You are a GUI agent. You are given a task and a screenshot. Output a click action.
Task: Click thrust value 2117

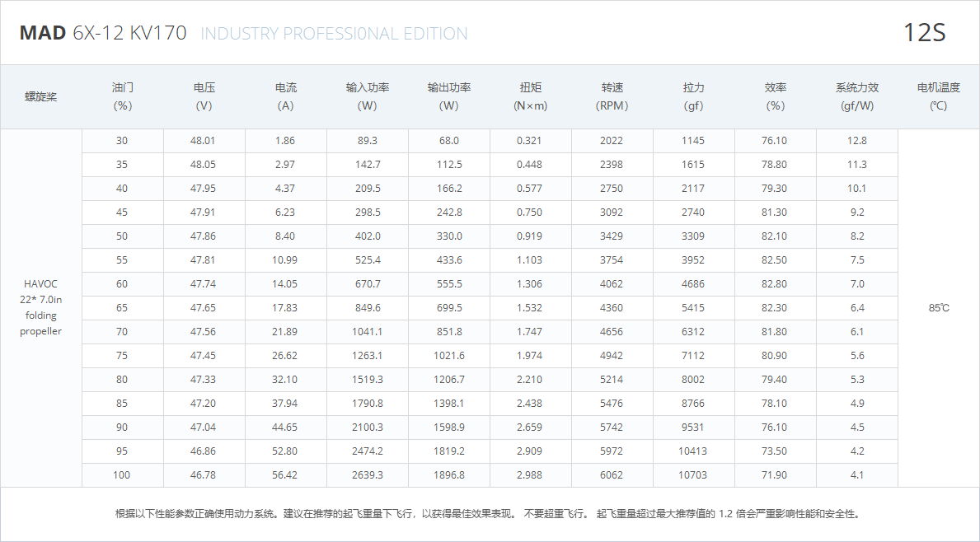tap(693, 188)
